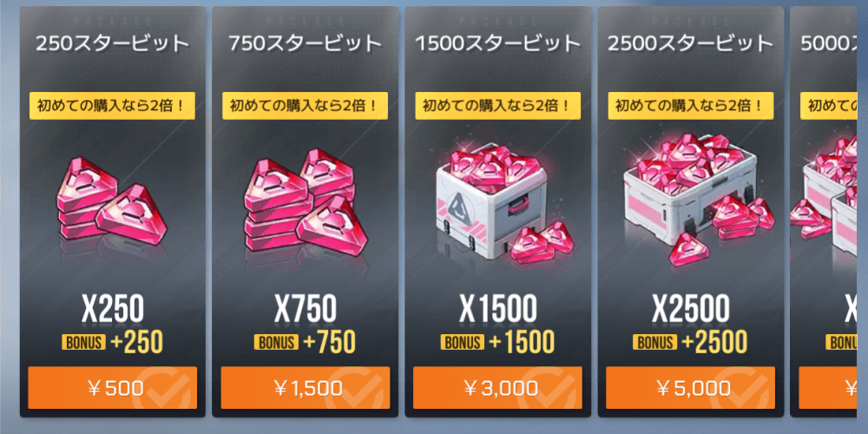This screenshot has width=868, height=434.
Task: Tap the stacked gems icon in 750 package
Action: click(x=304, y=201)
